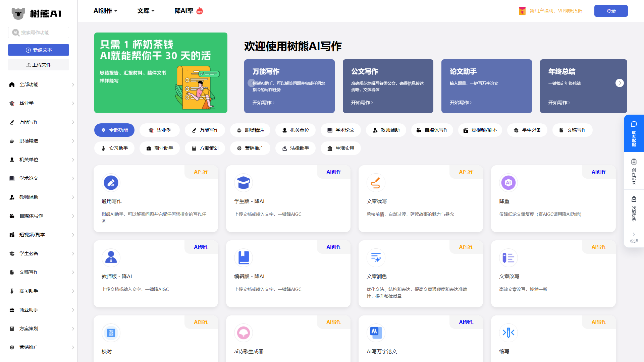Switch to the 商业助手 category tab
The image size is (644, 362).
pos(160,148)
